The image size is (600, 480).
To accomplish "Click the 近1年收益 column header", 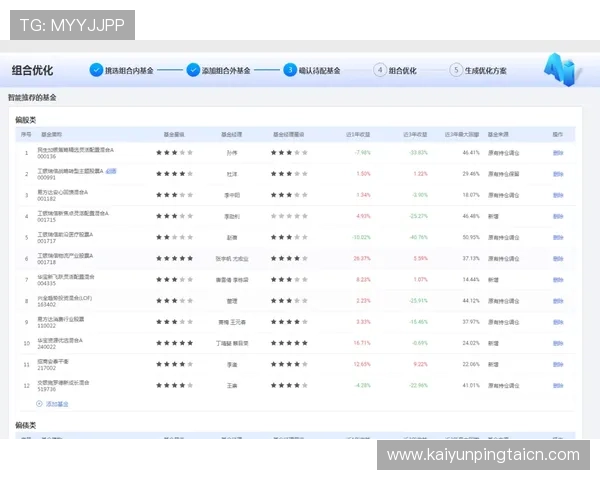I will 358,134.
